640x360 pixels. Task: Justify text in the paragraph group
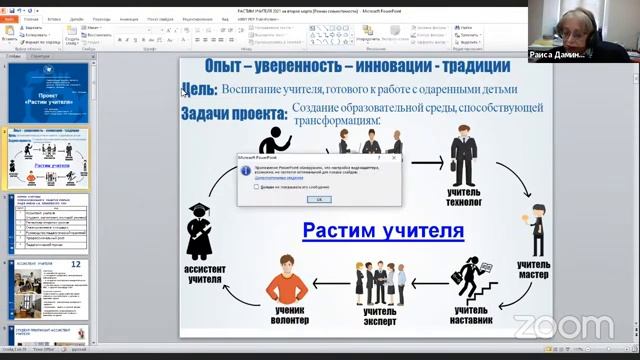(221, 40)
